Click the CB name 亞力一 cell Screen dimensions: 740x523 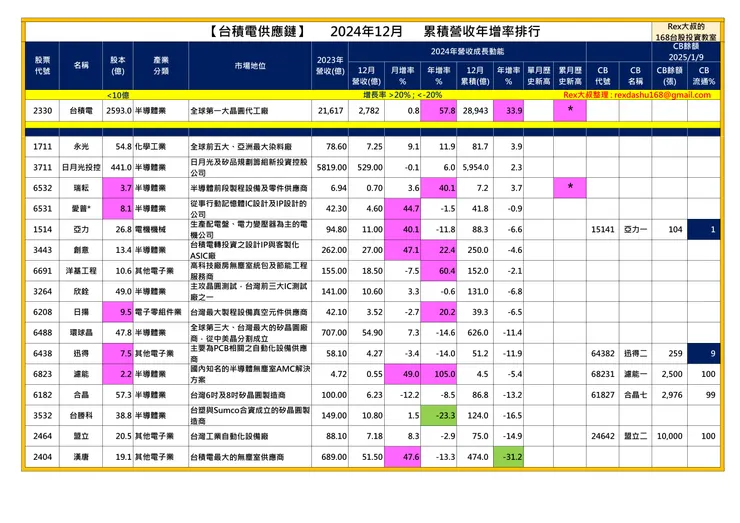tap(635, 229)
